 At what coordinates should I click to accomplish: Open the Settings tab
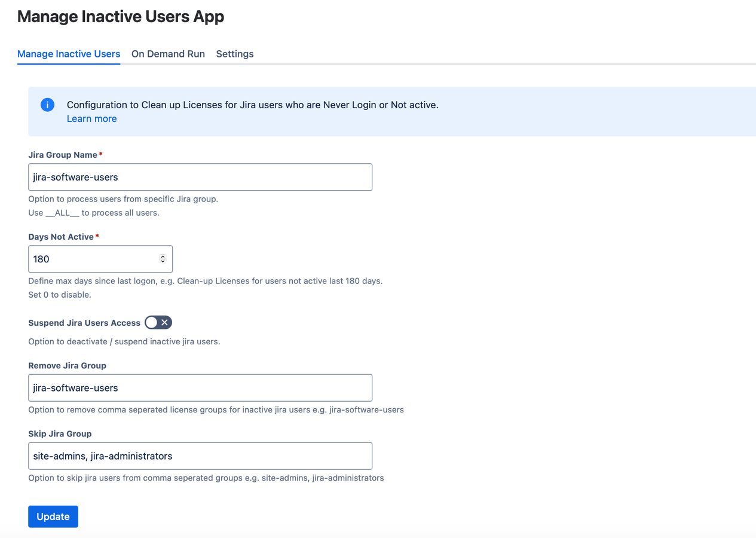click(x=235, y=54)
